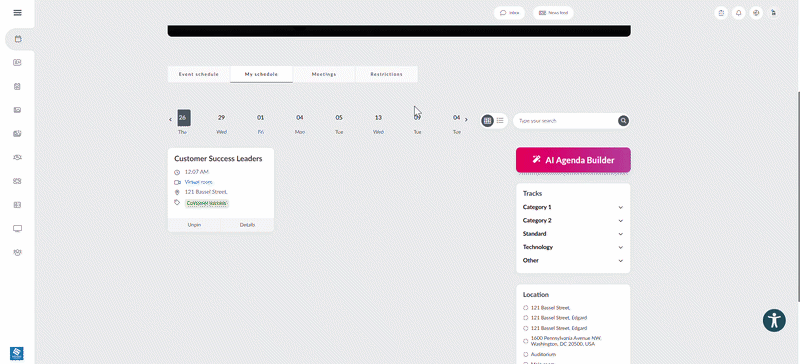Click the tag icon on the session card

click(x=177, y=203)
